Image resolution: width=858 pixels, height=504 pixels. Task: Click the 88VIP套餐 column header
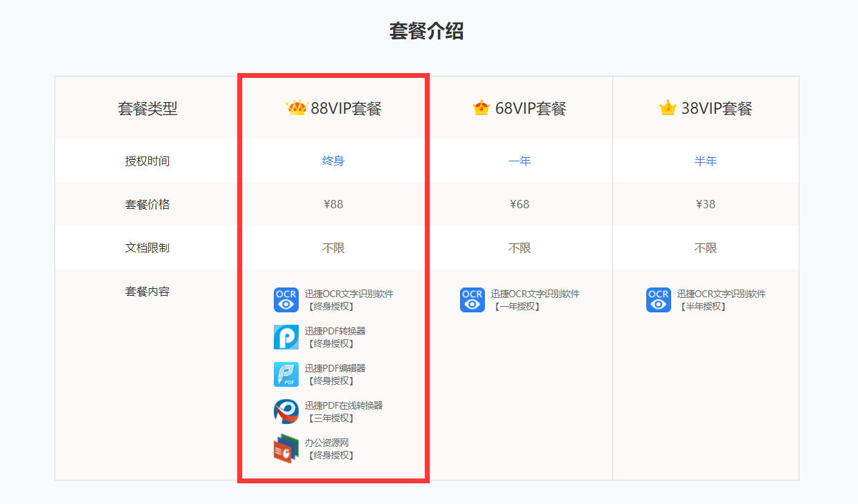pos(342,108)
